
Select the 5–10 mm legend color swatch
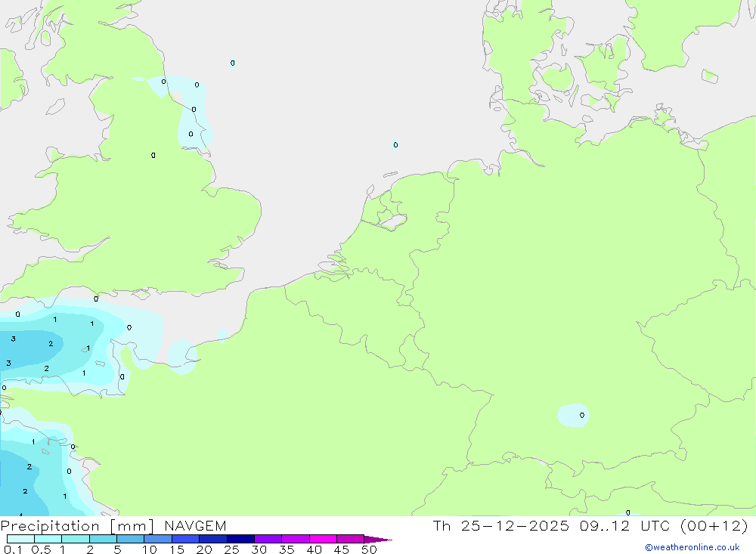pos(130,539)
